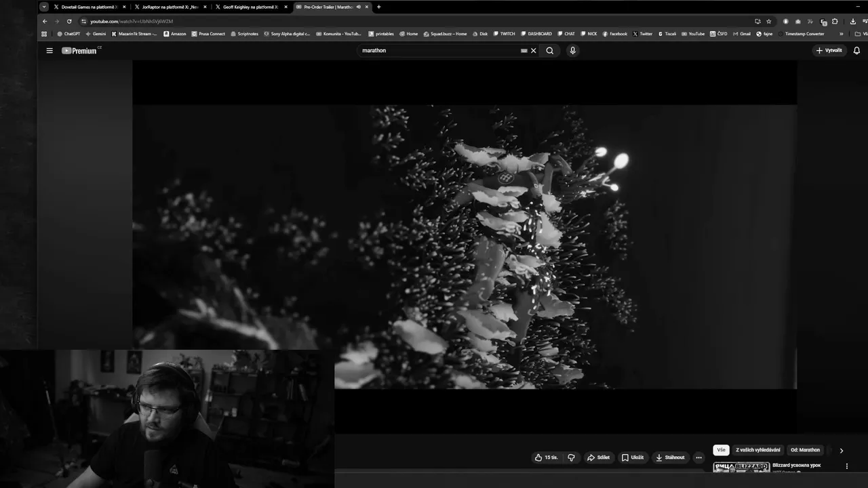Open Prusa Connect bookmark
This screenshot has height=488, width=868.
pyautogui.click(x=208, y=34)
